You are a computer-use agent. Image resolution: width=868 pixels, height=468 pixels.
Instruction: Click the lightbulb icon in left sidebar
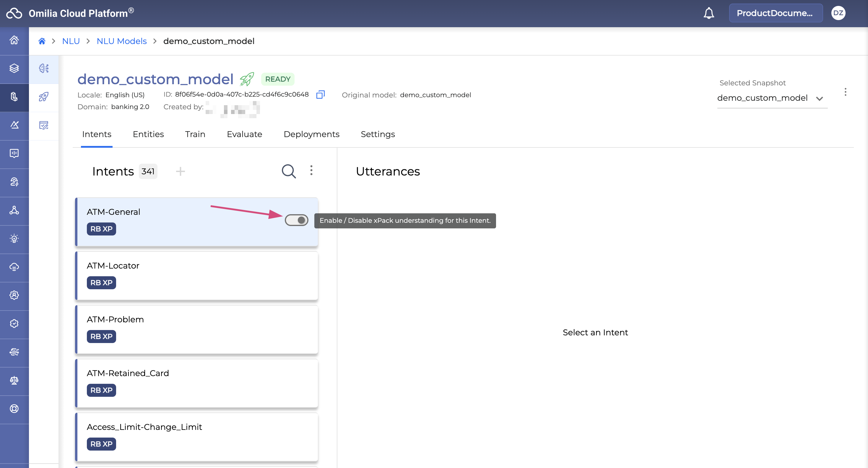pos(14,238)
